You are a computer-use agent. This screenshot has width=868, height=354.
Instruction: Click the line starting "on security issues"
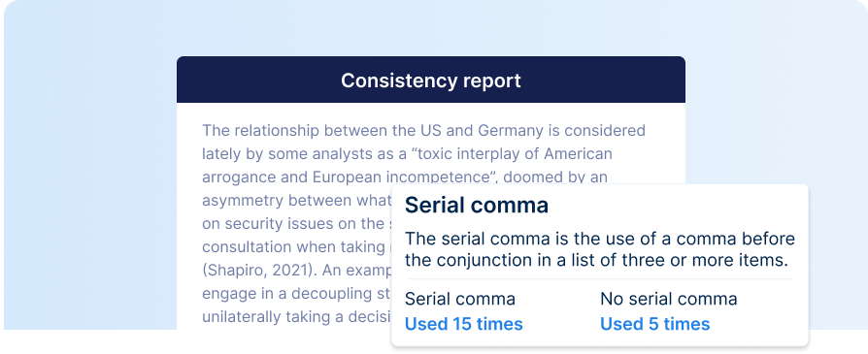tap(296, 224)
